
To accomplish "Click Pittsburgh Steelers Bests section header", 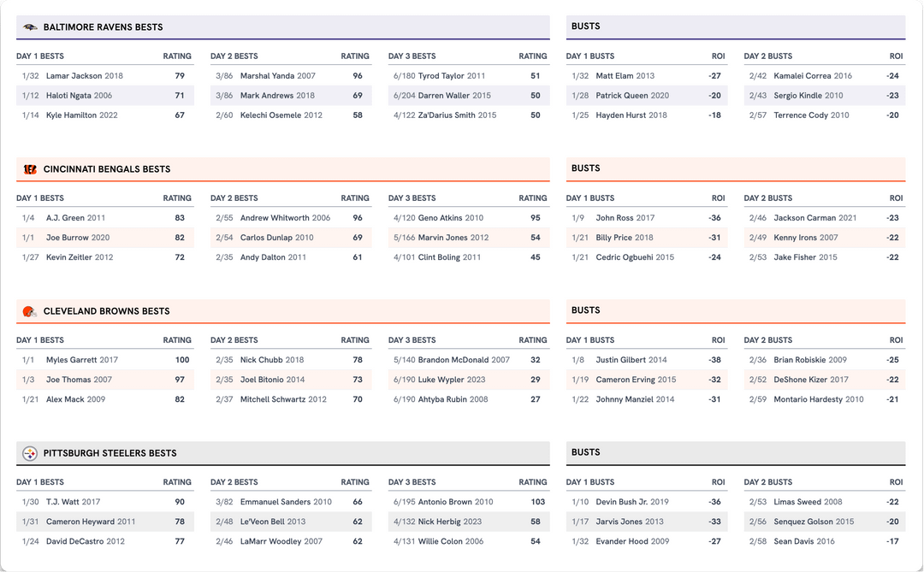I will [110, 453].
